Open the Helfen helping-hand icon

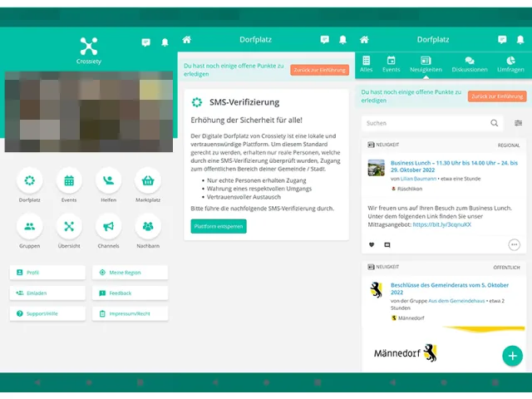pyautogui.click(x=108, y=180)
